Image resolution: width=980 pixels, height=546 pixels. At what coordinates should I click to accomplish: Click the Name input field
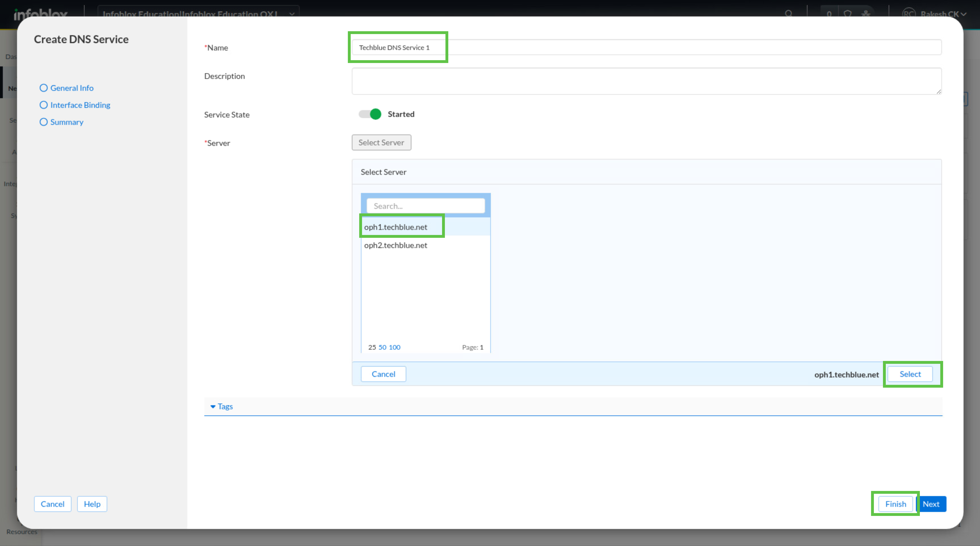[646, 47]
